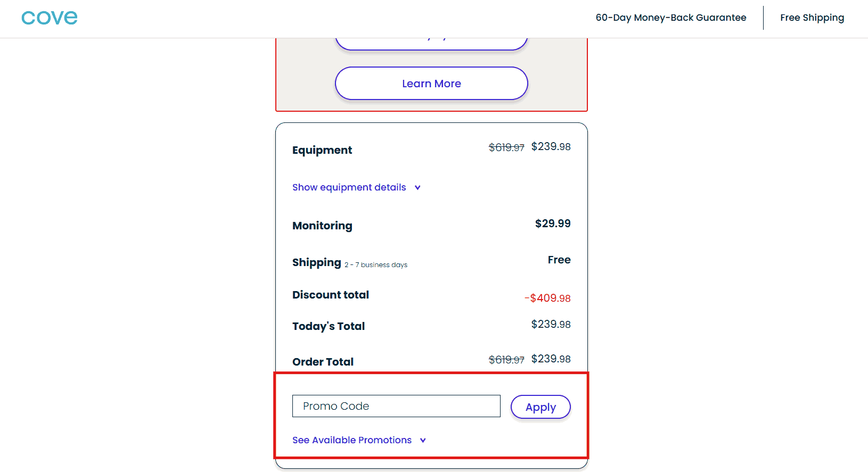Click the partially hidden button above Learn More
The height and width of the screenshot is (472, 868).
click(431, 44)
